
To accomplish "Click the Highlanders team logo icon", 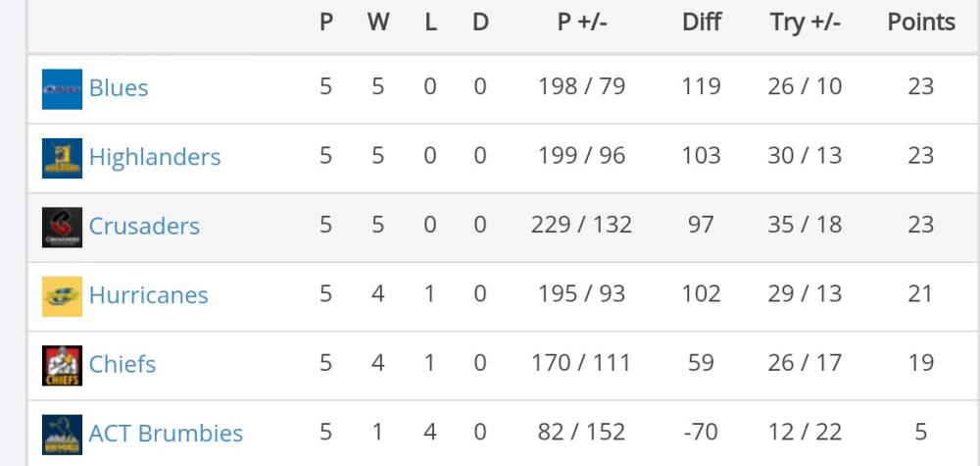I will click(62, 158).
